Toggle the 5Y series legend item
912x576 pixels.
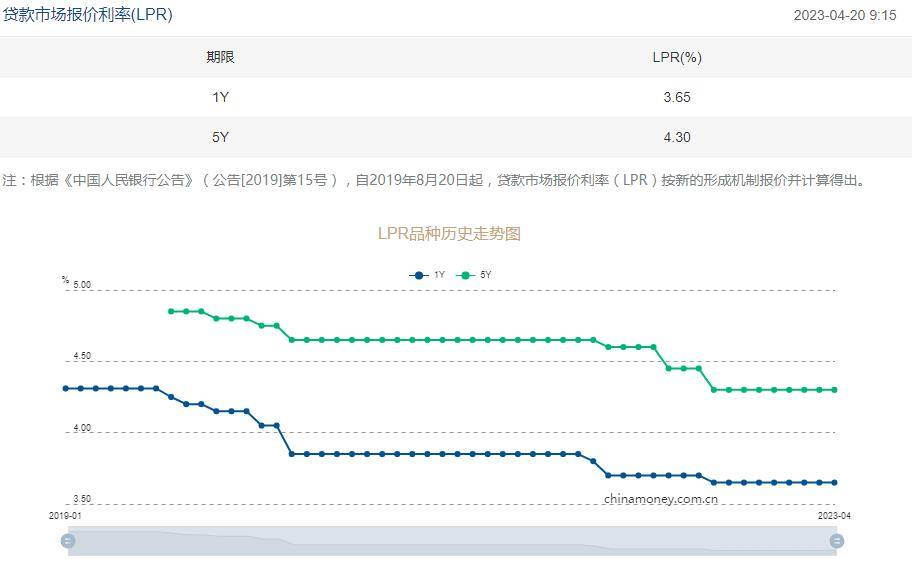click(x=473, y=275)
